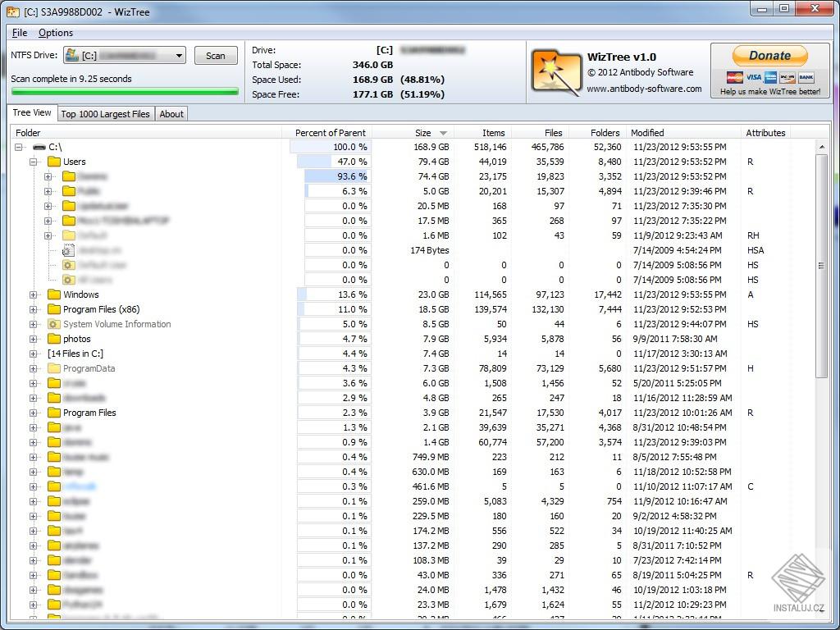Open the File menu
This screenshot has width=840, height=630.
click(20, 33)
